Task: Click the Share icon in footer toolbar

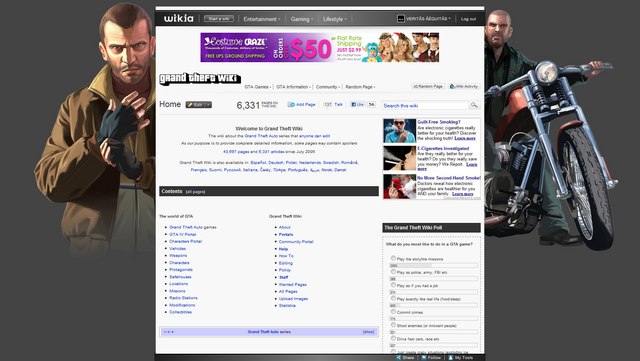Action: click(398, 358)
